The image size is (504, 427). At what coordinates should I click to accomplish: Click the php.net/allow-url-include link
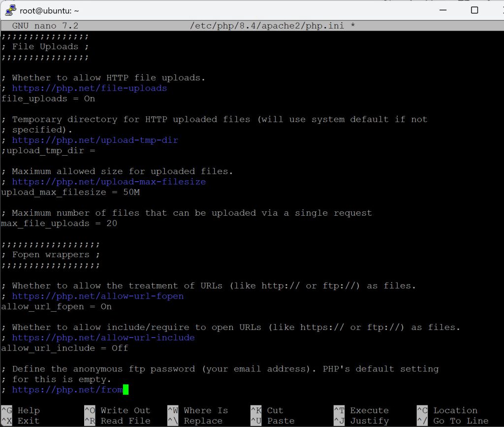[x=103, y=338]
